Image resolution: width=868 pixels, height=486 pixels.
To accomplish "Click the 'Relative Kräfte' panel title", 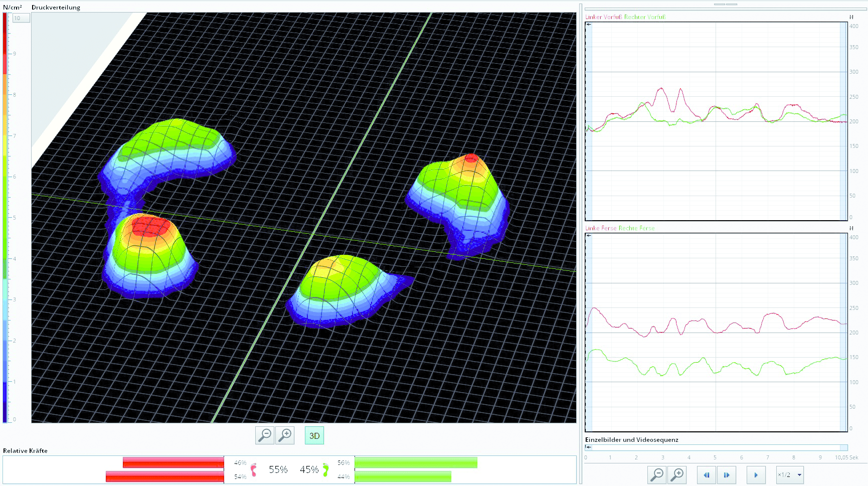I will pyautogui.click(x=25, y=451).
